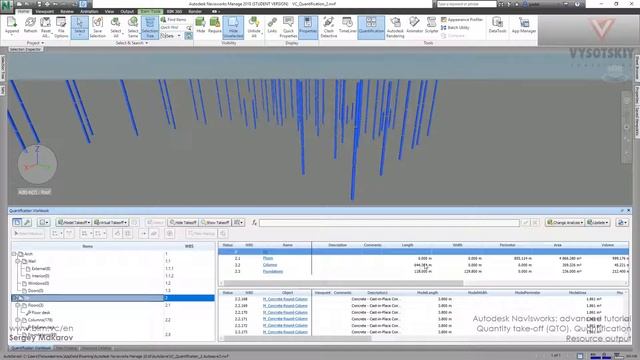Click the Select Same icon

point(133,26)
